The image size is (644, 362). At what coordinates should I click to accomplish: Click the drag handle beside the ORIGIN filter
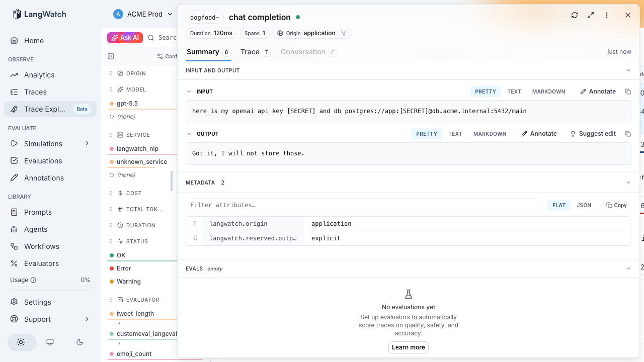(111, 73)
